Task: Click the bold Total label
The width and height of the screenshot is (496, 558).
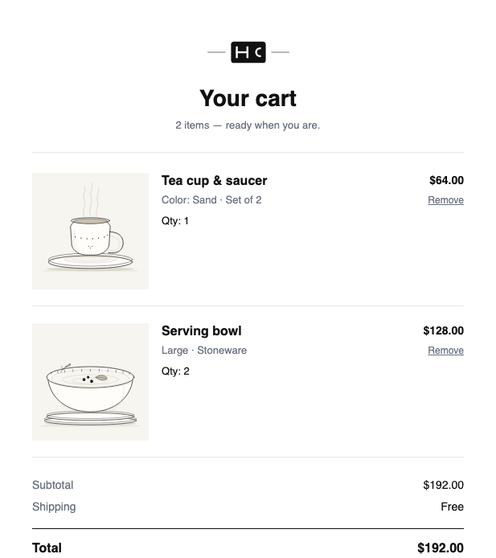Action: coord(47,548)
